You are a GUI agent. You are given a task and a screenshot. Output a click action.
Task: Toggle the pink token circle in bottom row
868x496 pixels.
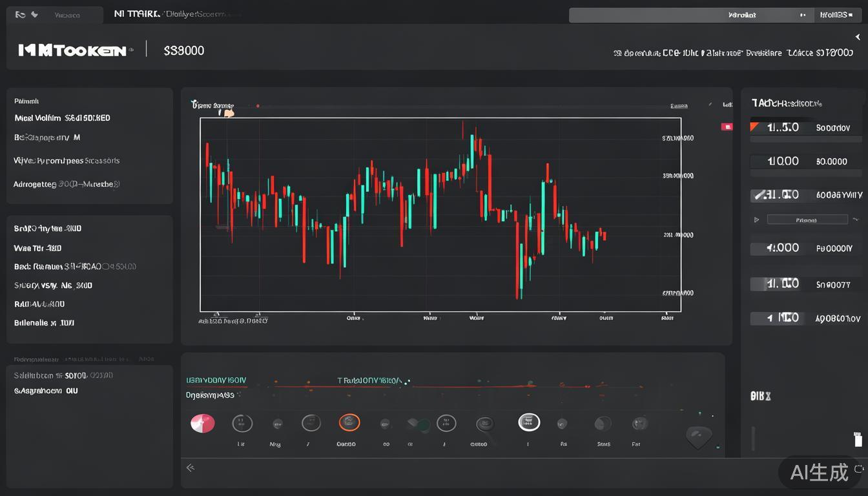pyautogui.click(x=203, y=422)
